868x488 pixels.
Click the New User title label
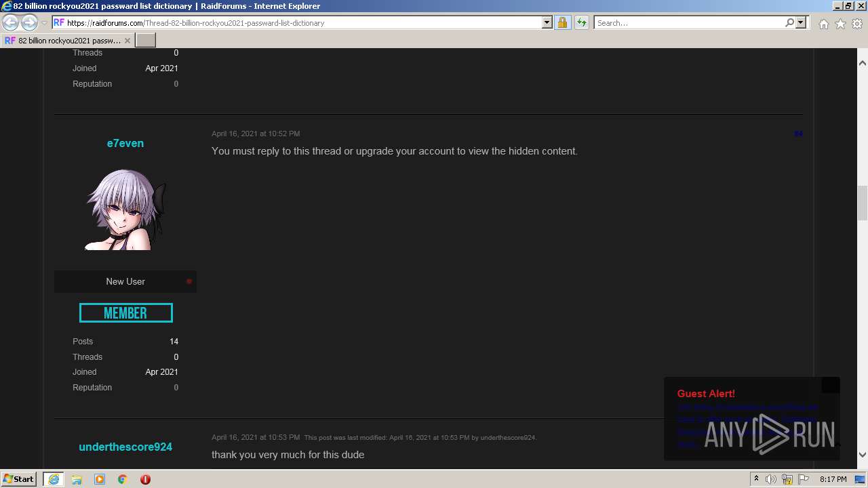(x=125, y=281)
